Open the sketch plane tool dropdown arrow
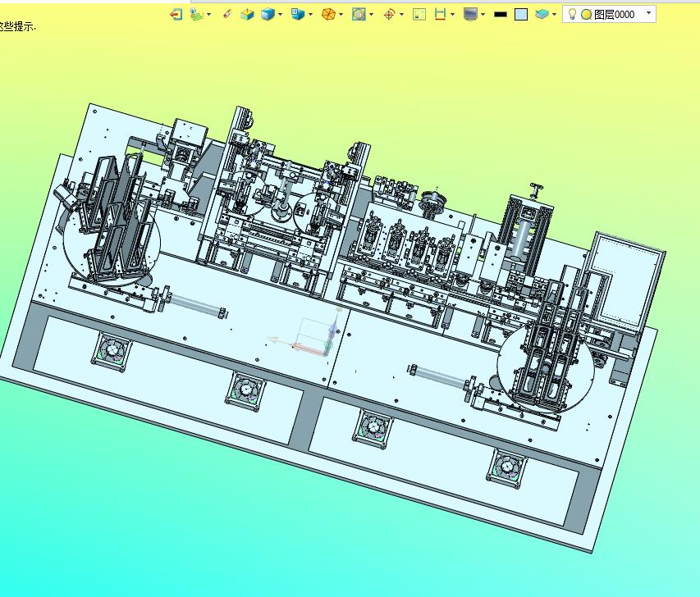Screen dimensions: 700x597 click(x=209, y=15)
